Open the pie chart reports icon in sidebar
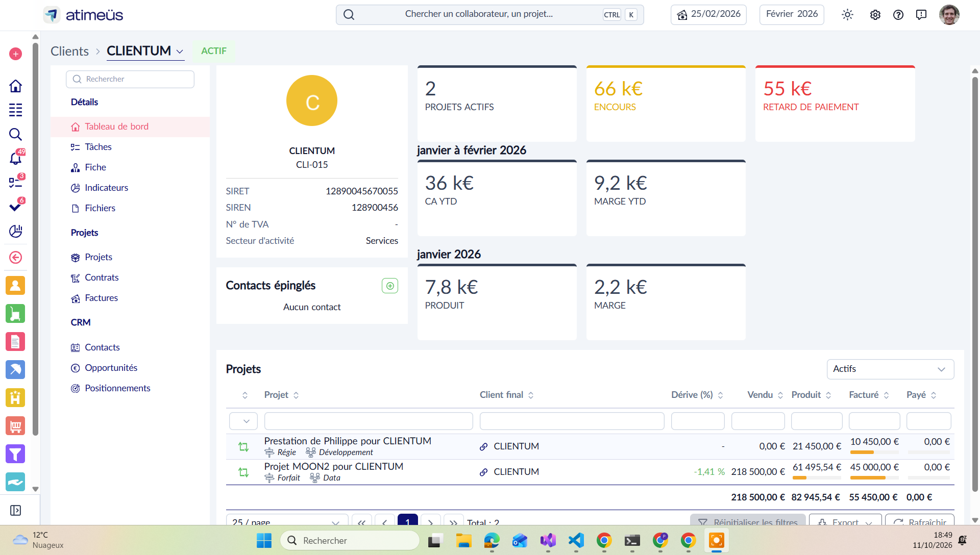980x555 pixels. point(15,231)
